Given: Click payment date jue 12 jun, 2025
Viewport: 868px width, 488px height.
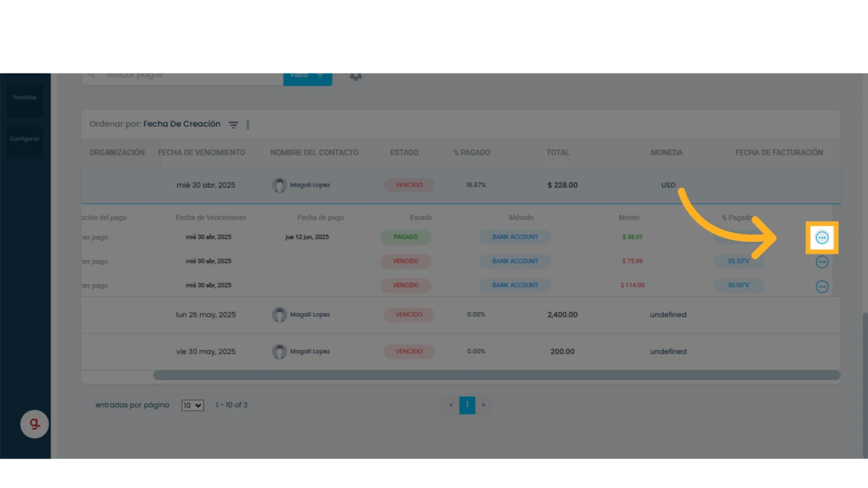Looking at the screenshot, I should [307, 237].
